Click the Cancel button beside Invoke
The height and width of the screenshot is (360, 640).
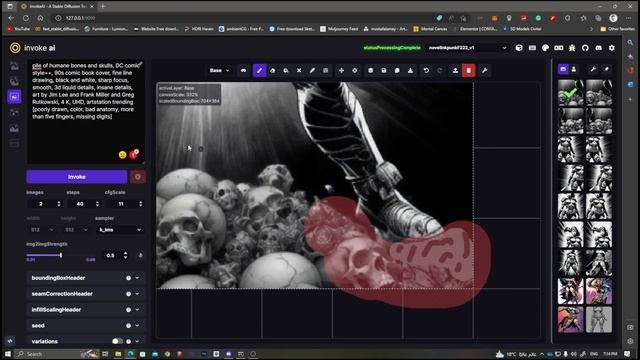click(x=138, y=177)
